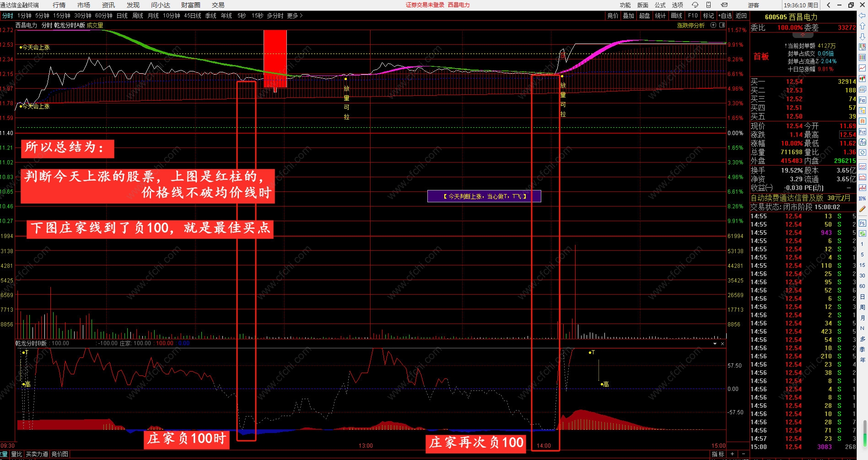Switch to the 竞价图 bottom tab
The width and height of the screenshot is (868, 460).
(x=59, y=454)
